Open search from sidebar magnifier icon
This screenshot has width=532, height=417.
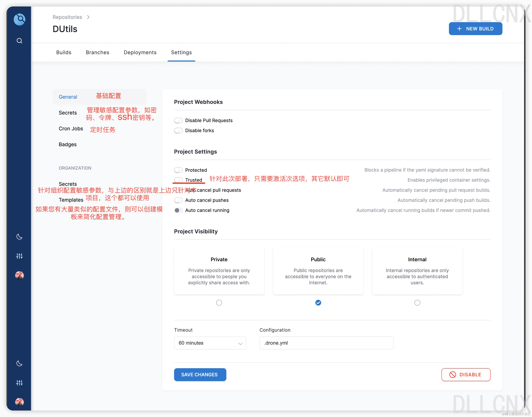pyautogui.click(x=19, y=41)
